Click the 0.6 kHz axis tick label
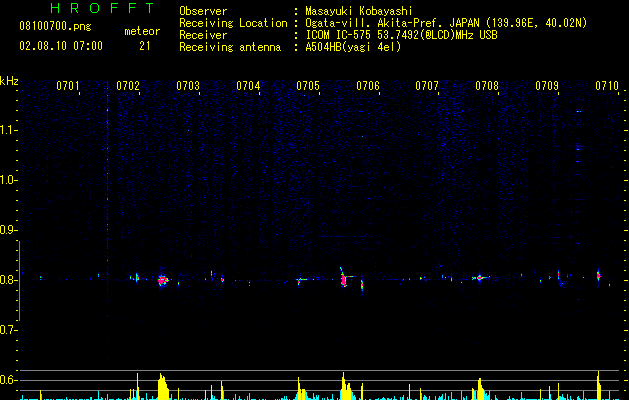 tap(7, 380)
